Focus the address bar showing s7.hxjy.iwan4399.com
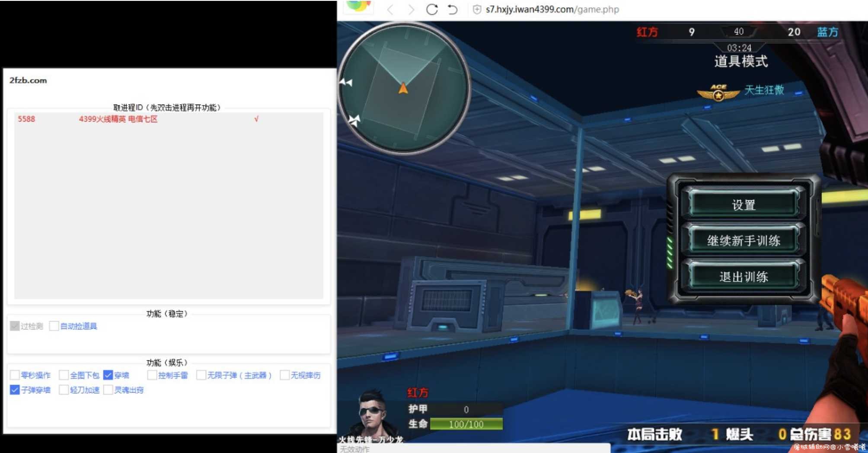The image size is (868, 453). point(552,9)
